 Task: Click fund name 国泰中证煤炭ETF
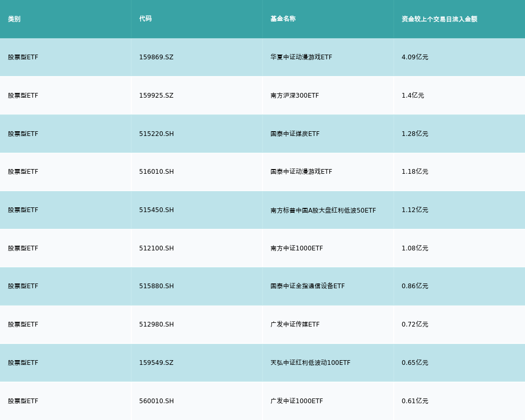[x=295, y=134]
